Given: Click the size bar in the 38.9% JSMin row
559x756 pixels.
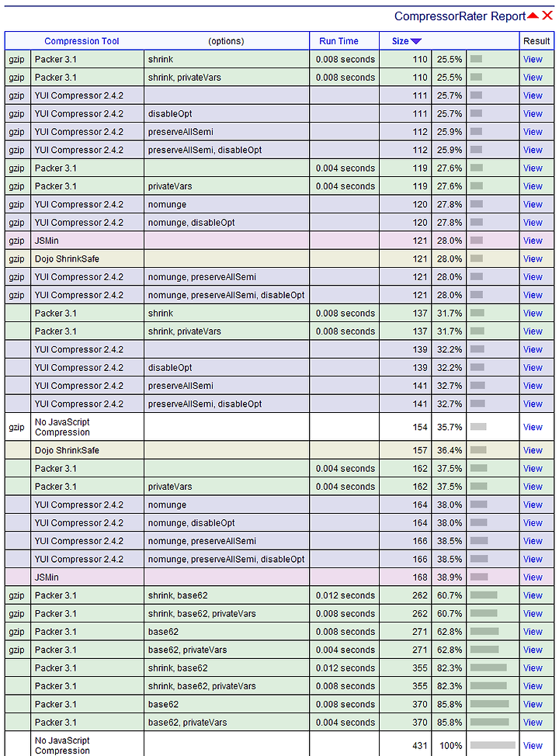Looking at the screenshot, I should [x=479, y=577].
